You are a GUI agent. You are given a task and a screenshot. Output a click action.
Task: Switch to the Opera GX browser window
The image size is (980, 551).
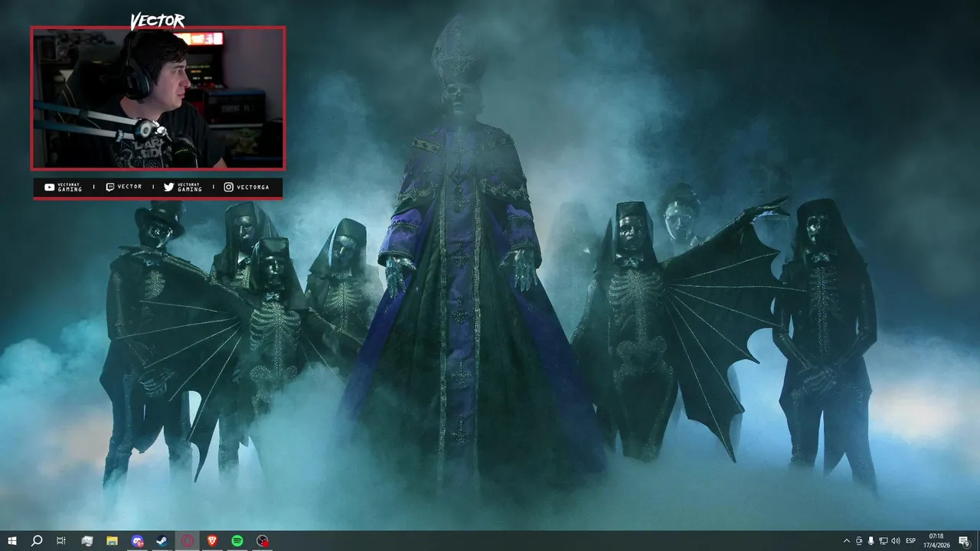pos(188,541)
